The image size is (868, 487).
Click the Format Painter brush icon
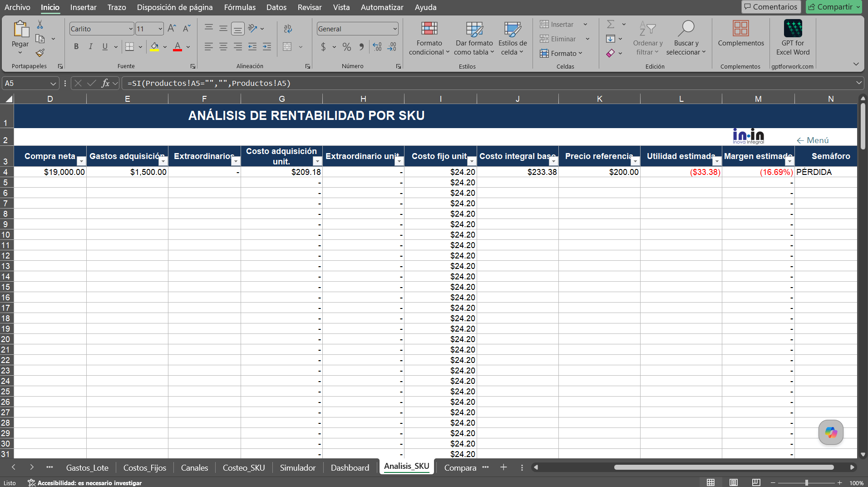(40, 53)
